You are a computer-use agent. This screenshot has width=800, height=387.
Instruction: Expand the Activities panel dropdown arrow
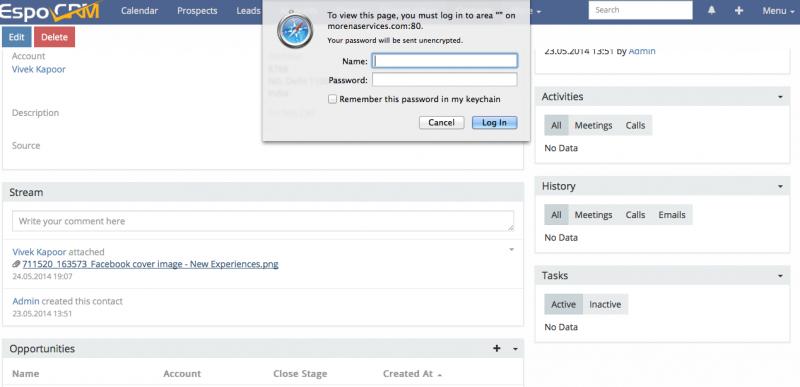click(780, 97)
